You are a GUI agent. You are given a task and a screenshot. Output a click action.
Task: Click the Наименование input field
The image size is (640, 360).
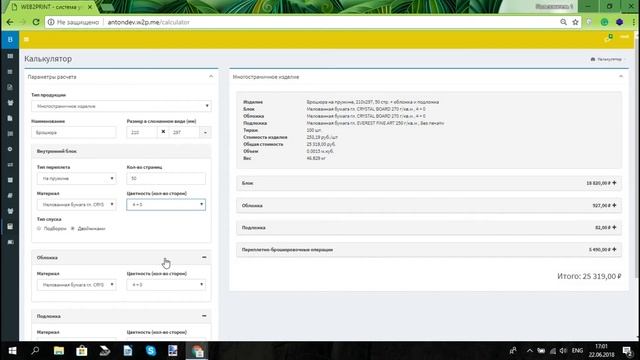click(74, 132)
